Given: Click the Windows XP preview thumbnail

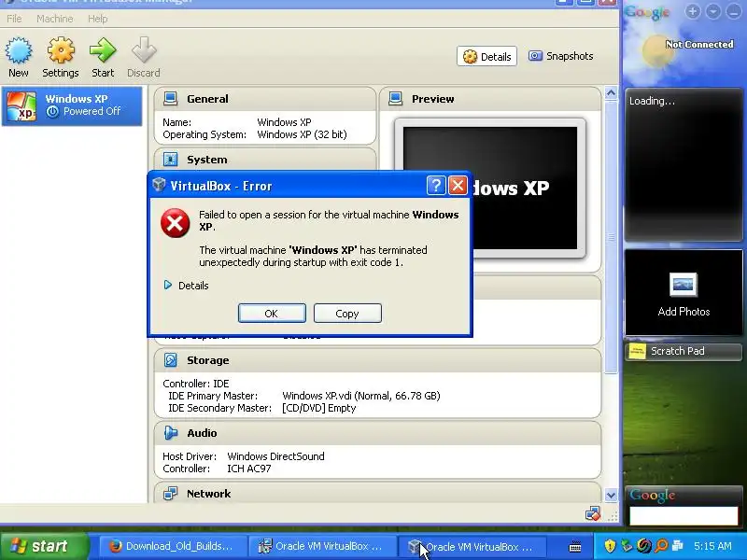Looking at the screenshot, I should pyautogui.click(x=489, y=189).
